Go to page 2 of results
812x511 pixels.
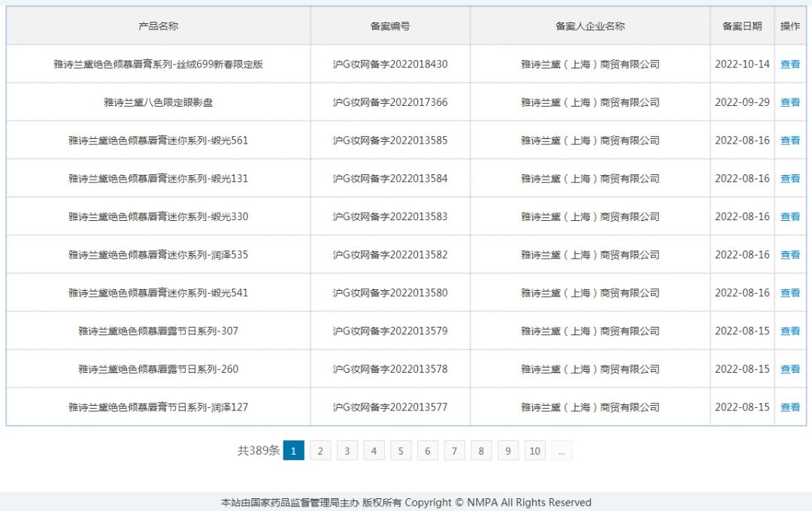click(x=320, y=450)
